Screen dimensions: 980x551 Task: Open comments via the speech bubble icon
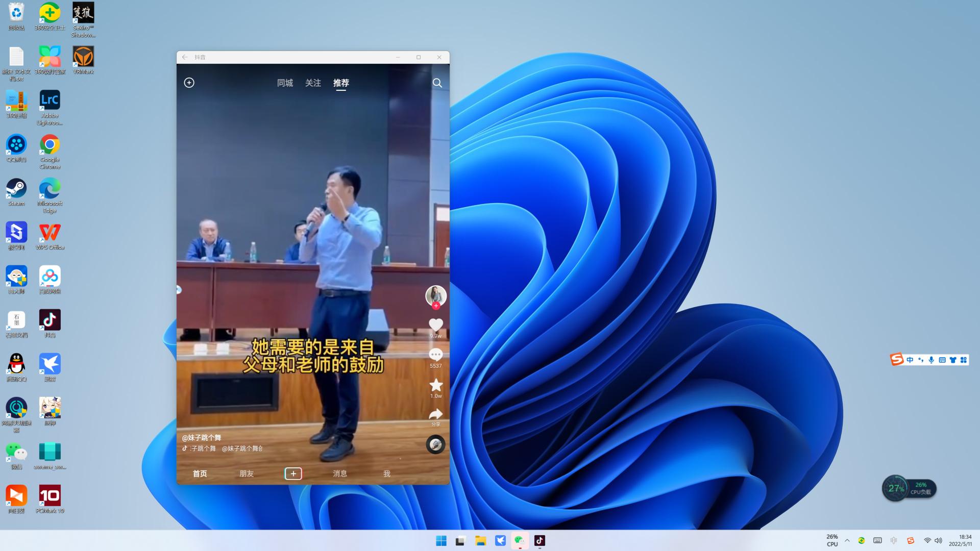435,355
